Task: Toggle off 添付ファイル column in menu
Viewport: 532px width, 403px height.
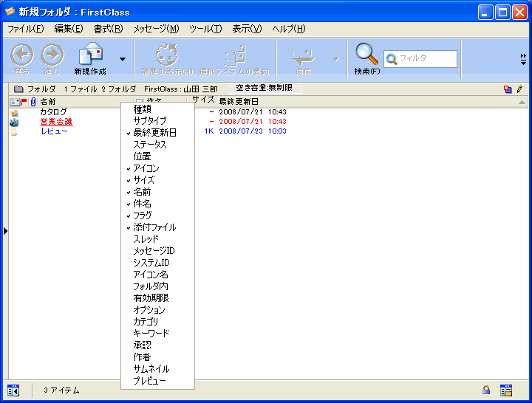Action: 154,227
